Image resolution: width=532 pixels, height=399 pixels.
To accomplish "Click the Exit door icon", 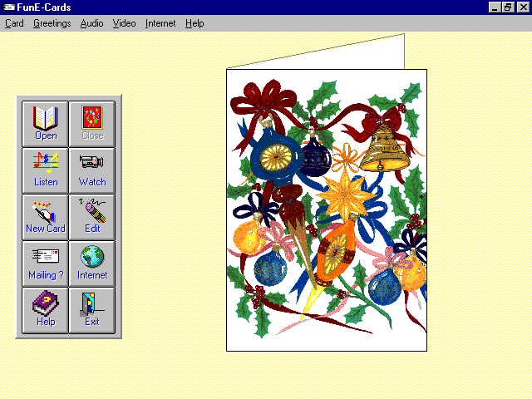I will 92,309.
